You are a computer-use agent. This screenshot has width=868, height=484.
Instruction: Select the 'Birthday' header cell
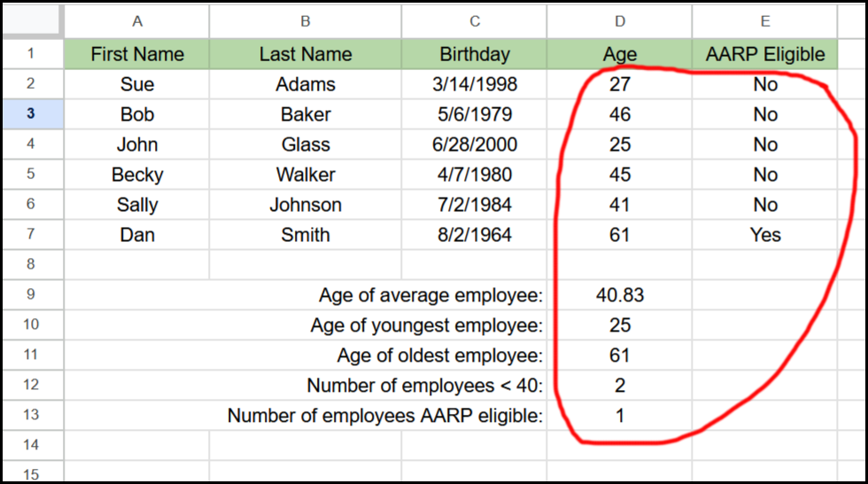475,54
